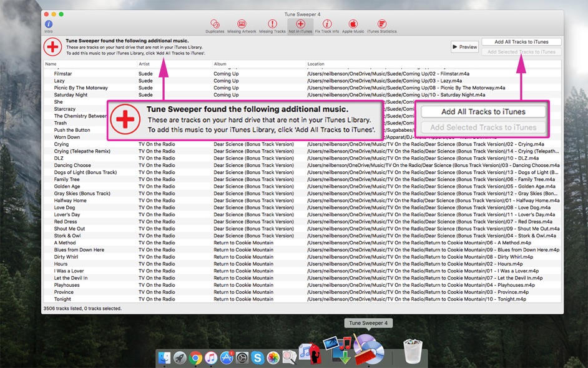Select the Province track
The width and height of the screenshot is (588, 368).
302,292
